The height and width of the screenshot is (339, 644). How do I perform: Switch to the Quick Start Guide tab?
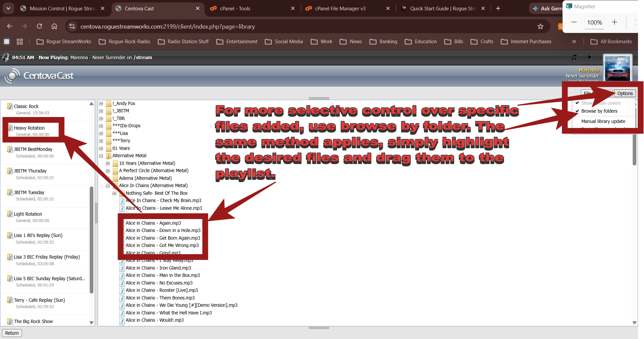point(443,8)
